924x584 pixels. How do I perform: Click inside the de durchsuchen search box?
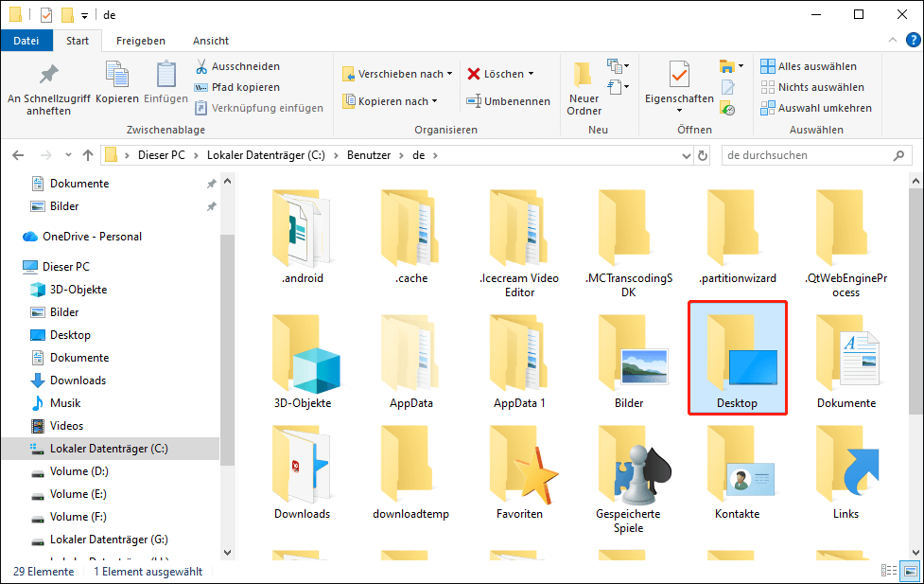click(809, 154)
